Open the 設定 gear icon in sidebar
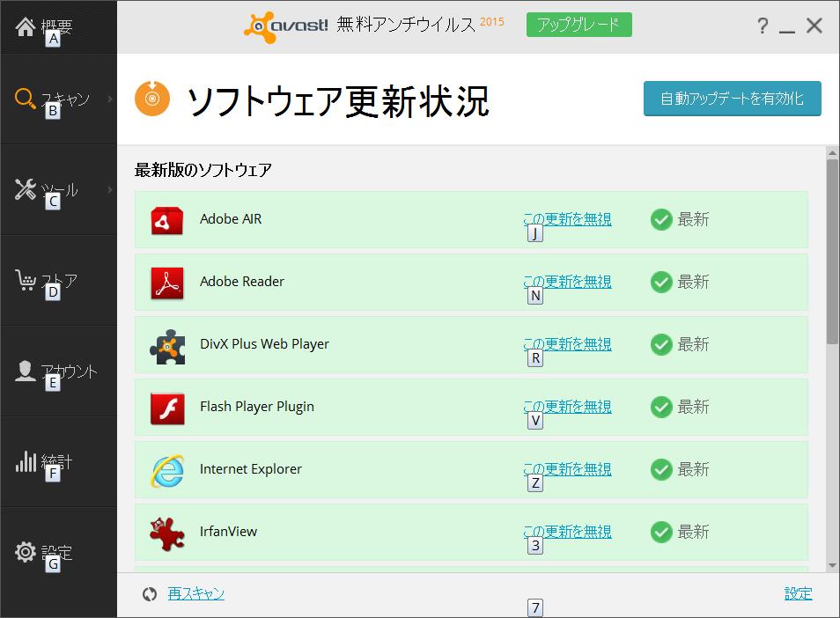Viewport: 840px width, 618px height. [26, 552]
